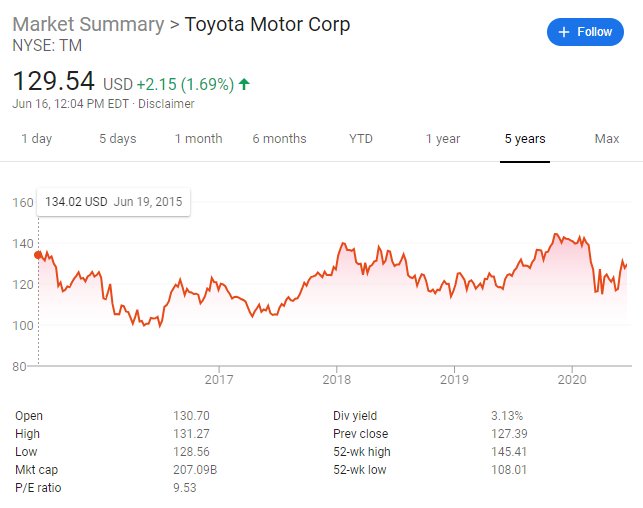
Task: Click the 2019 axis label
Action: [x=454, y=379]
